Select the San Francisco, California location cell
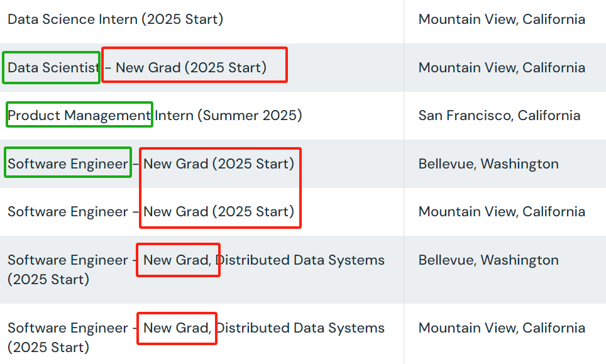Screen dimensions: 606x364 [x=499, y=116]
